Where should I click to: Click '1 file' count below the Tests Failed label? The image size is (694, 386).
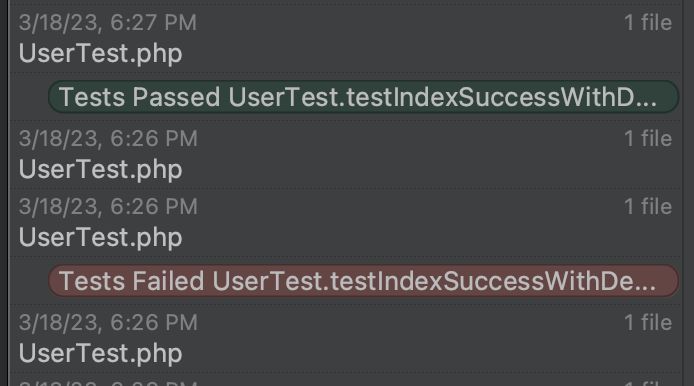click(x=648, y=323)
